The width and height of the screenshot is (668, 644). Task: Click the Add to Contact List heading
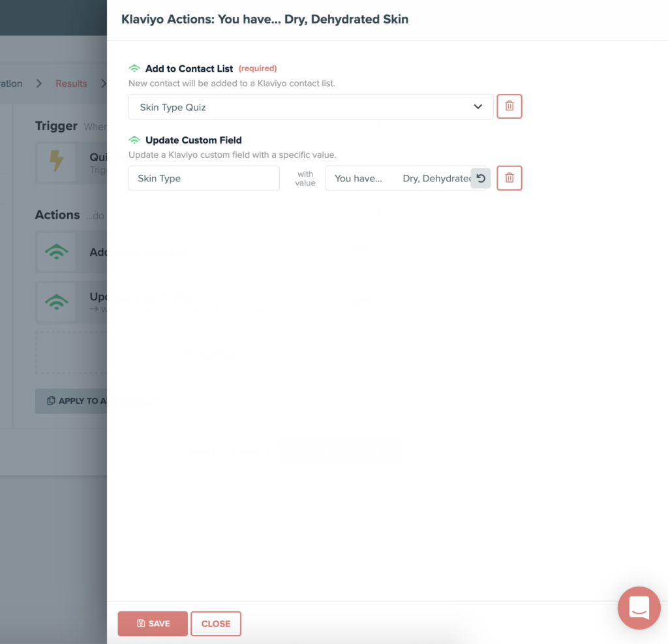tap(189, 69)
